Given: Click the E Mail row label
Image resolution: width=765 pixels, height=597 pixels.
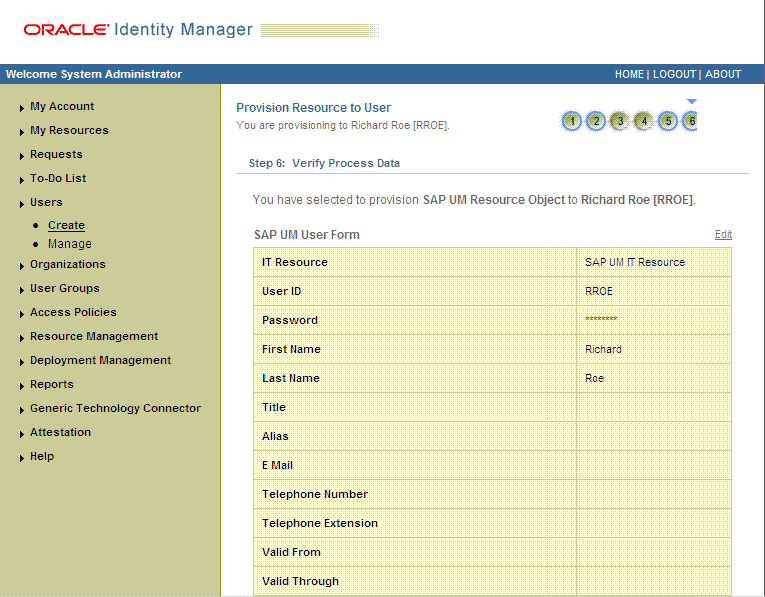Looking at the screenshot, I should (x=277, y=465).
